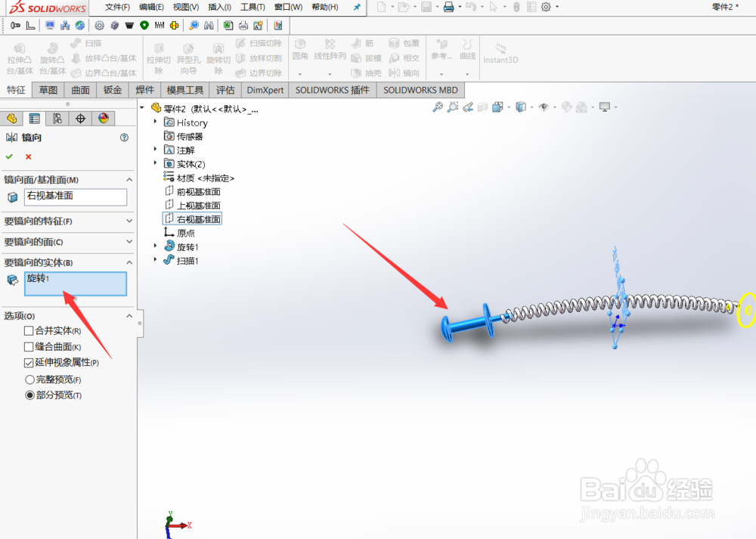Click the green Excel design table icon
756x539 pixels.
[x=228, y=25]
